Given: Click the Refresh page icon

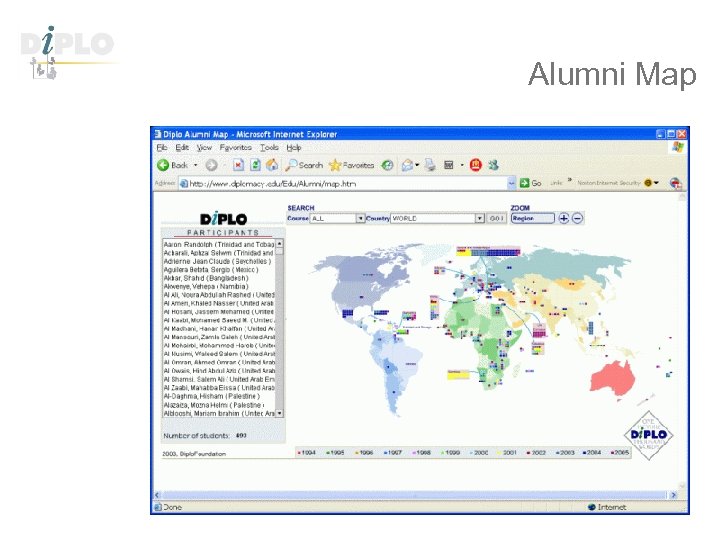Looking at the screenshot, I should (255, 165).
